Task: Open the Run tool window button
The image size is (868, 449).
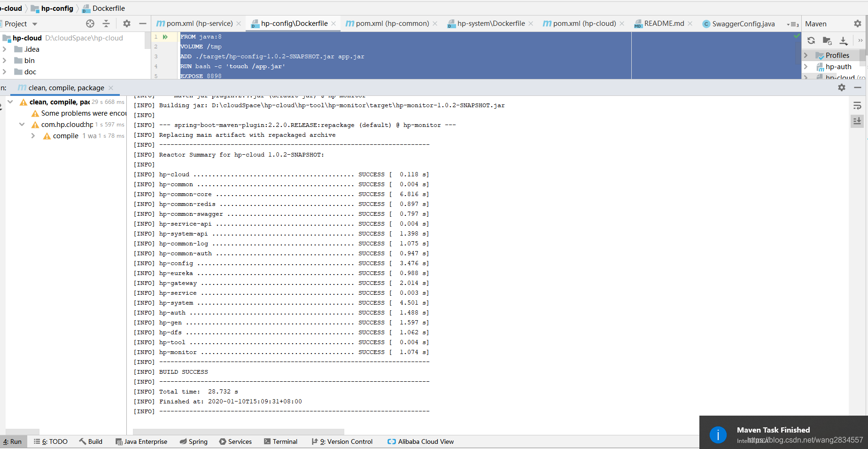Action: click(x=13, y=441)
